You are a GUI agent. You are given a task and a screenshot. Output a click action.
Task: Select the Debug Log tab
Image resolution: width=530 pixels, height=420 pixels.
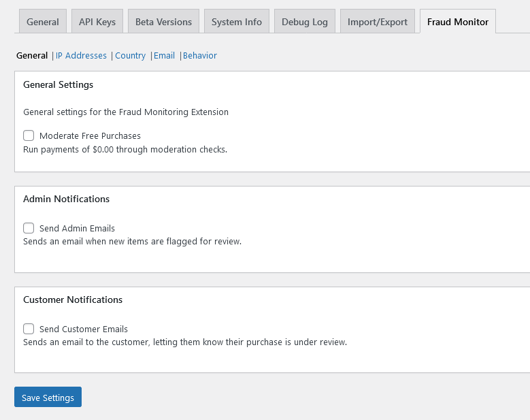tap(305, 22)
